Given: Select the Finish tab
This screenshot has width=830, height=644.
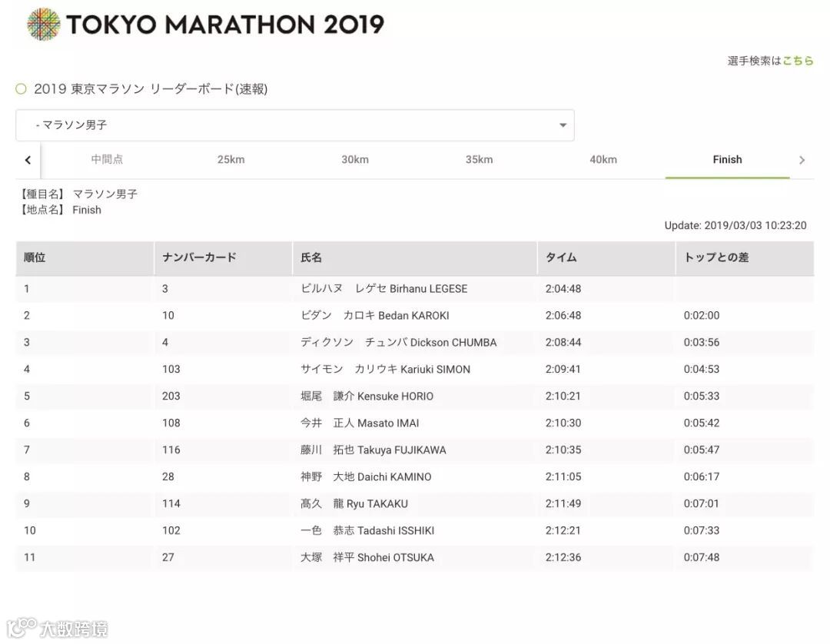Looking at the screenshot, I should click(727, 160).
